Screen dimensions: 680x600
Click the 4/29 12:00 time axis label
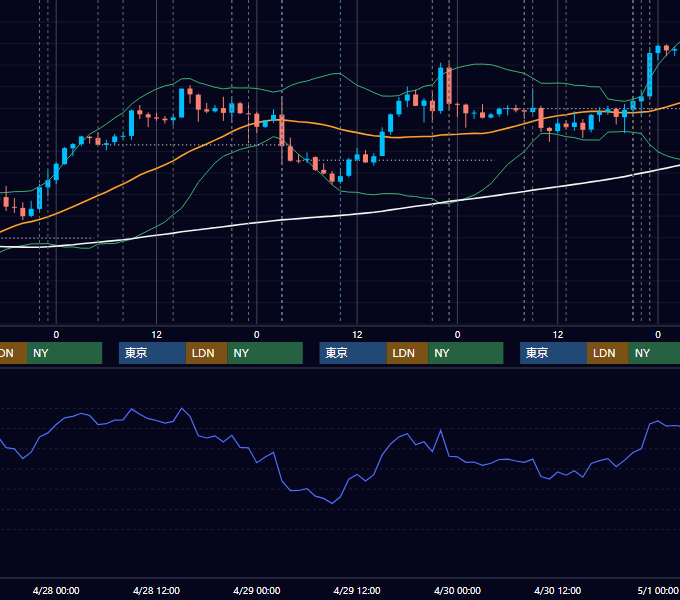(x=357, y=590)
